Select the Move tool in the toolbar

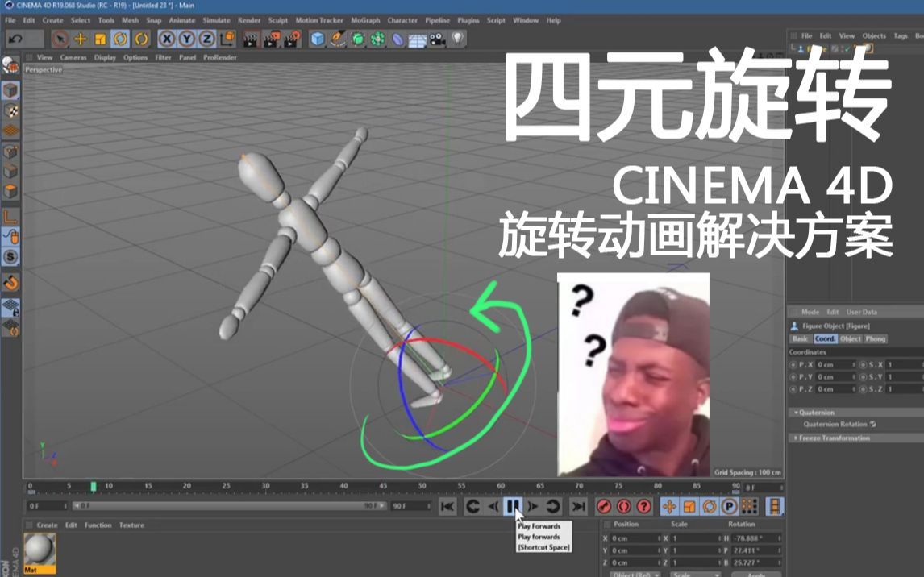[79, 38]
